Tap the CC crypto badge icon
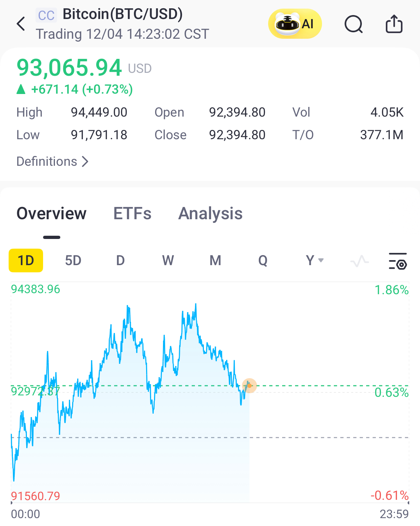420x526 pixels. tap(46, 15)
